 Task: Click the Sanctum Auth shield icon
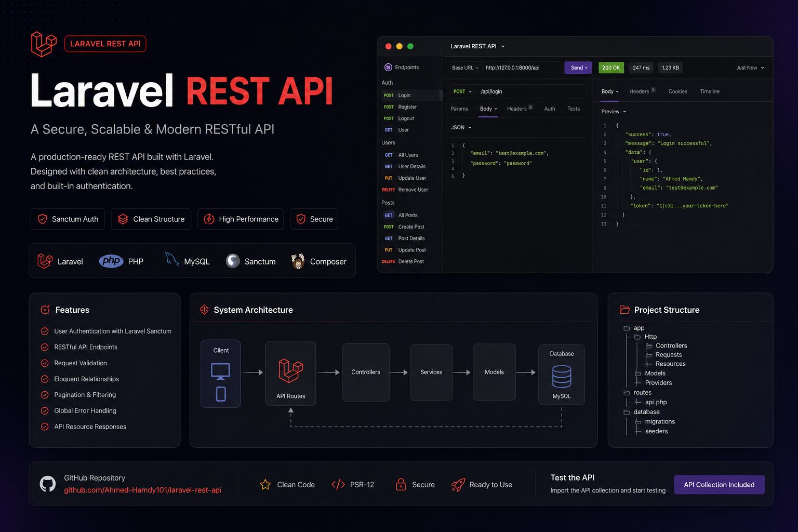click(x=43, y=219)
